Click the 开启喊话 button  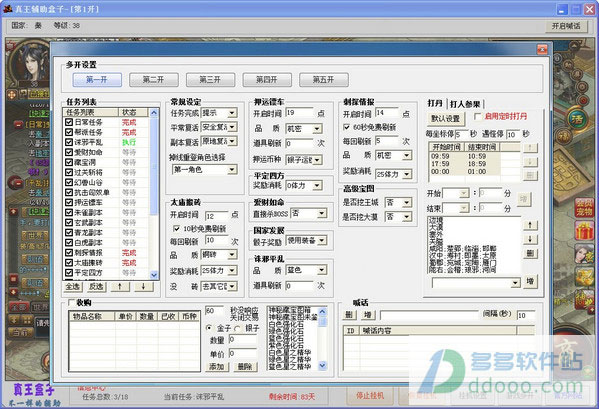pyautogui.click(x=566, y=26)
